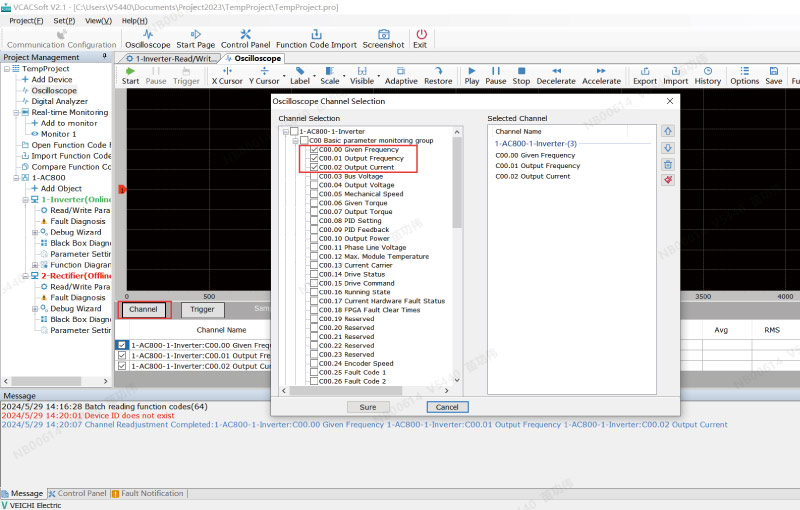Confirm channel selection with Sure button
This screenshot has width=800, height=510.
click(368, 407)
